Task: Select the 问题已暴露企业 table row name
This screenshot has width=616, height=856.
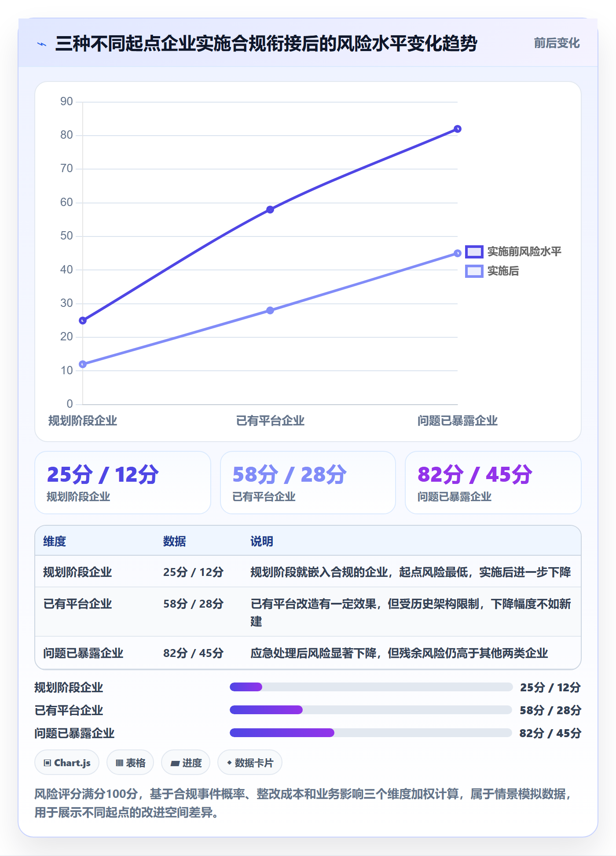Action: click(x=83, y=653)
